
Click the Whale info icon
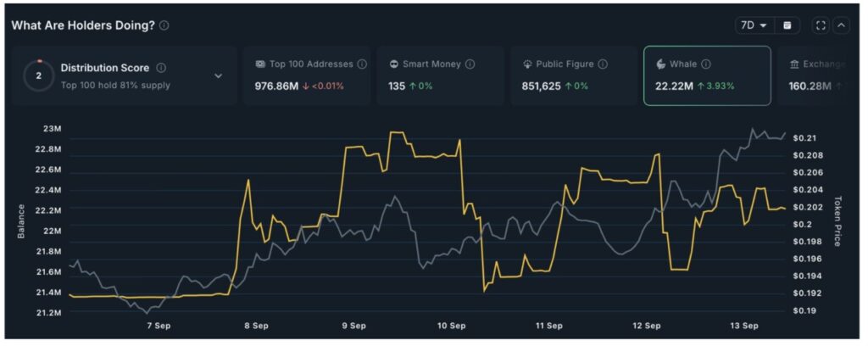[706, 64]
